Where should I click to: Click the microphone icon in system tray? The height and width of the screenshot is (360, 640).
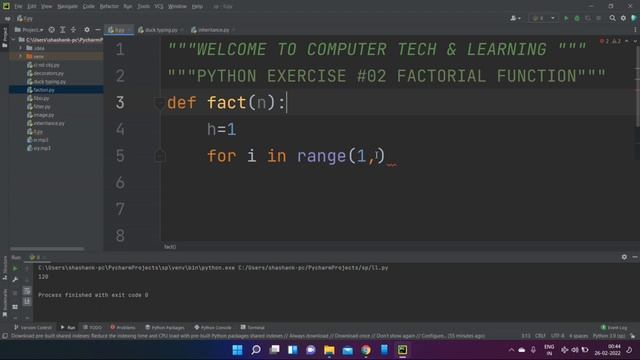tap(533, 350)
